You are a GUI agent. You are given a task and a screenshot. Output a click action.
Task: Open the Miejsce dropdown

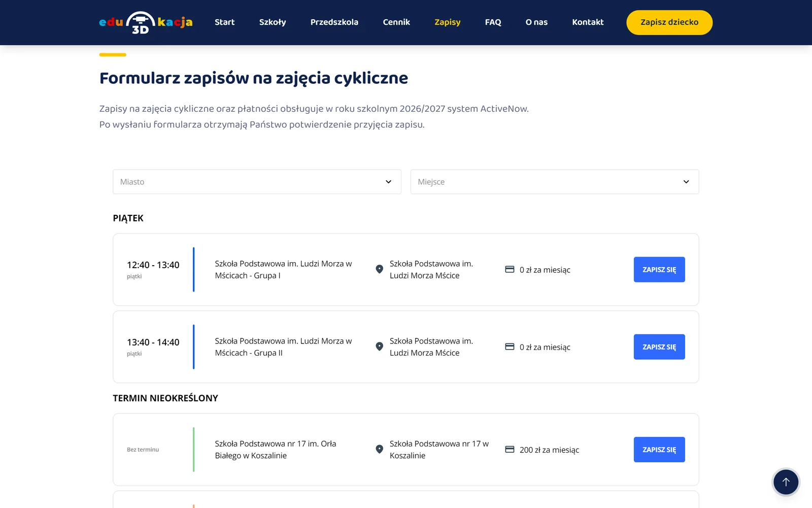coord(554,182)
